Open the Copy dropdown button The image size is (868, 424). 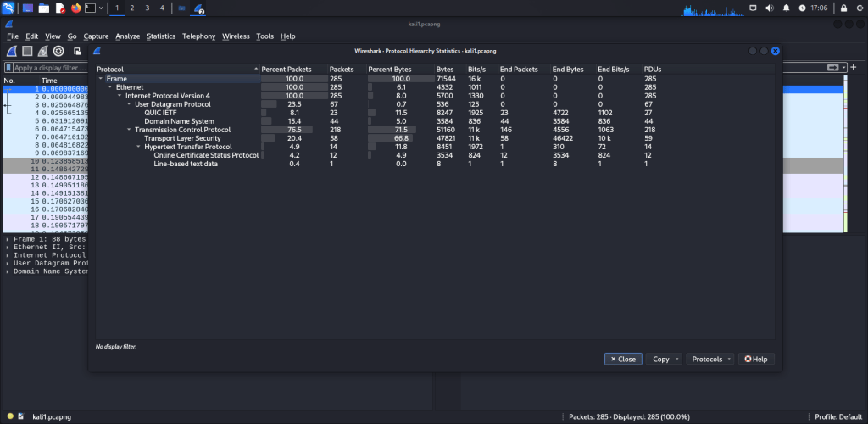[x=665, y=359]
